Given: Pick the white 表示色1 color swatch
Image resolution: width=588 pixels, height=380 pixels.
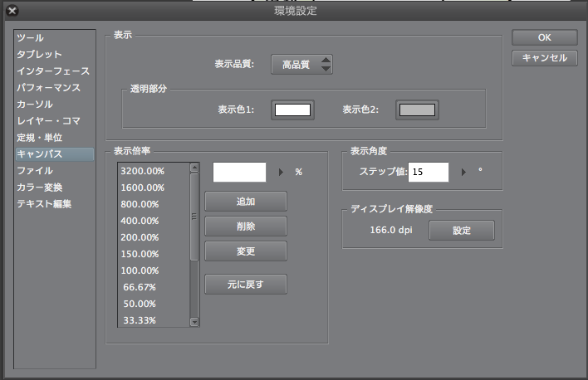Looking at the screenshot, I should 292,110.
